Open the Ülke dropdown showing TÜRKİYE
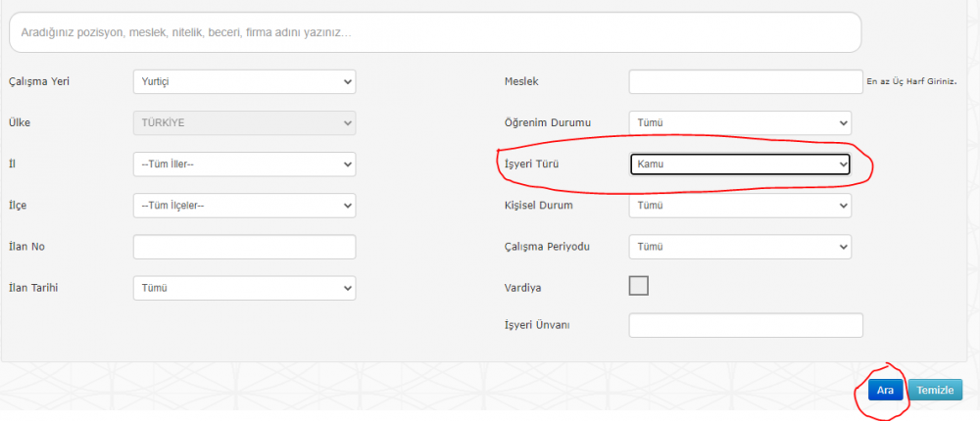Image resolution: width=980 pixels, height=421 pixels. point(243,123)
